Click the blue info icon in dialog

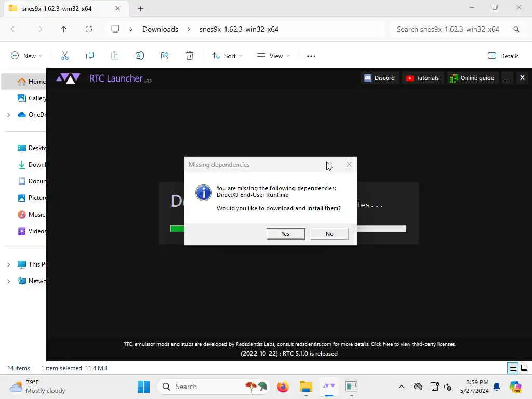pyautogui.click(x=204, y=193)
